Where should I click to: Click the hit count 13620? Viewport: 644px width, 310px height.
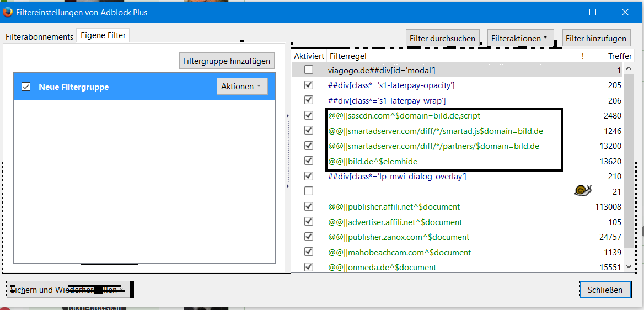click(610, 162)
